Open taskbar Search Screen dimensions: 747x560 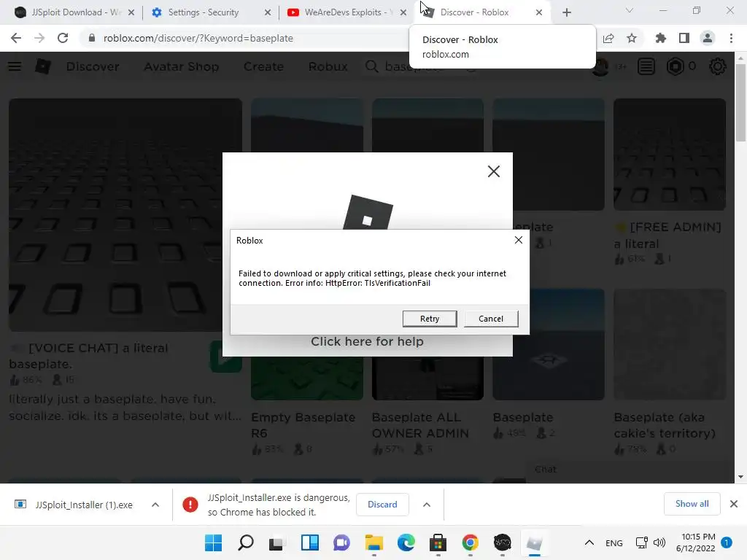(x=245, y=542)
